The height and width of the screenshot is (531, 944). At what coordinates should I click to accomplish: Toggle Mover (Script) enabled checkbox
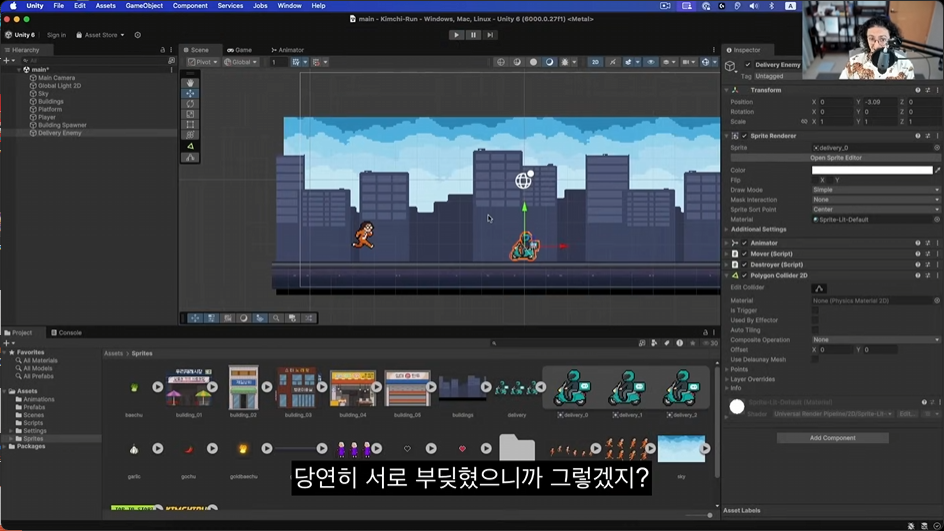(x=745, y=254)
